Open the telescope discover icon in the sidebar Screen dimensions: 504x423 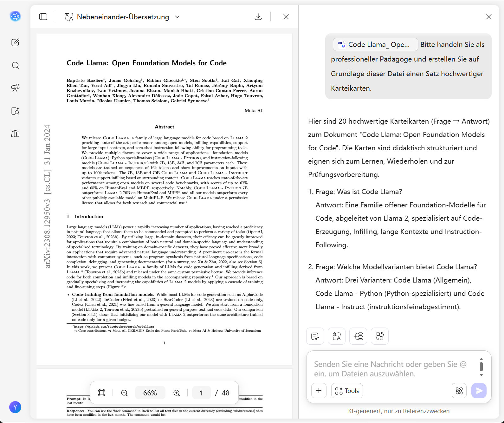click(x=15, y=88)
